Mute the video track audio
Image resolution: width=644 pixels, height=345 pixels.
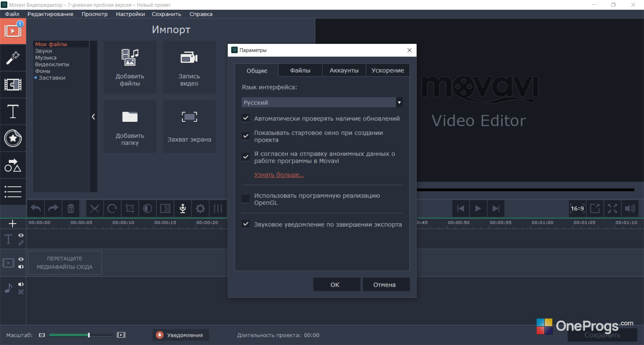coord(21,267)
